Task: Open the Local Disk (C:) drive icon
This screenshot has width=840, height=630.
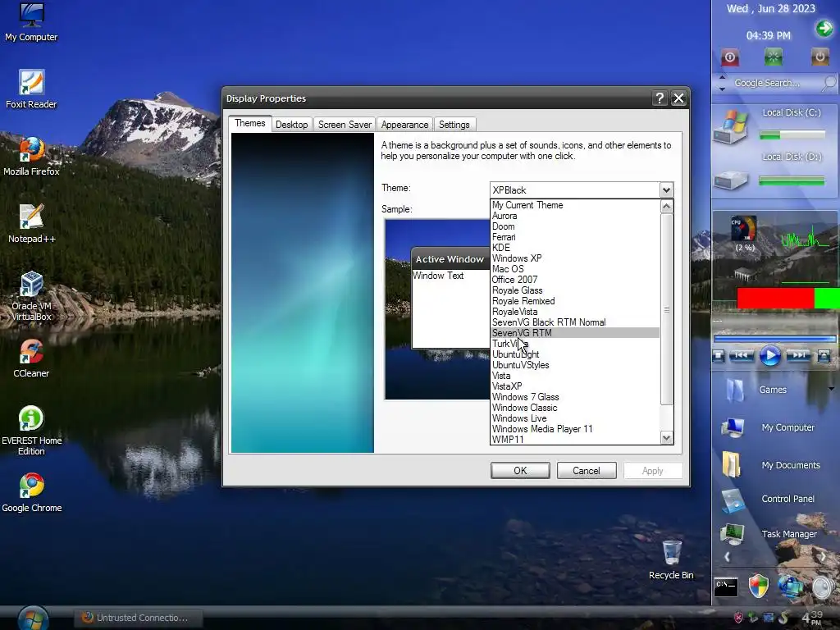Action: 731,126
